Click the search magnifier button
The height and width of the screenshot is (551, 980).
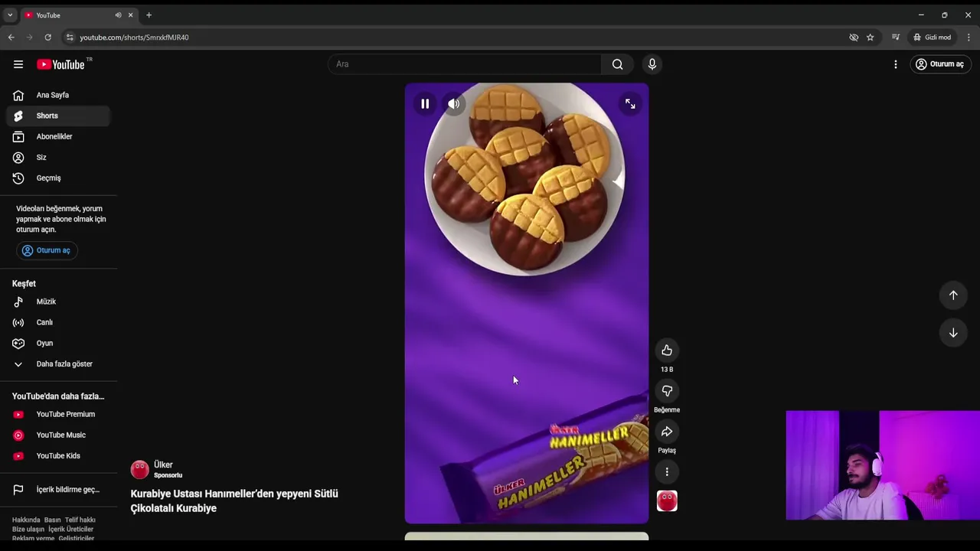[x=617, y=64]
